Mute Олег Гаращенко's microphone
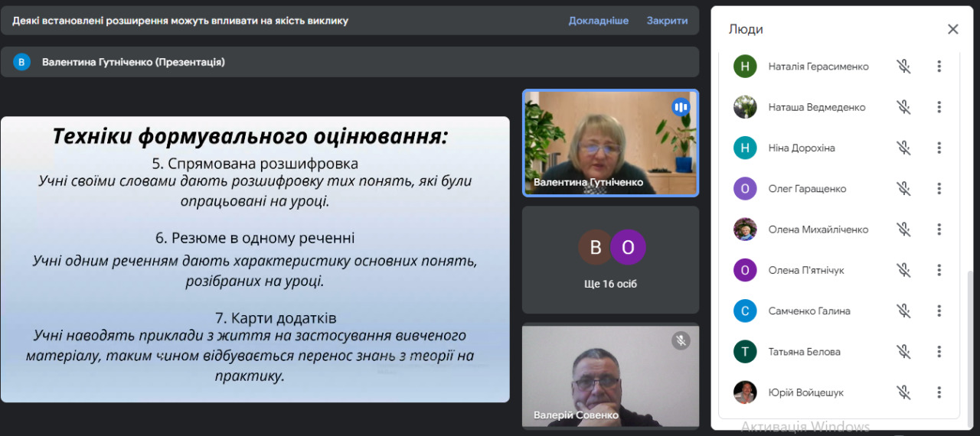980x436 pixels. 904,188
